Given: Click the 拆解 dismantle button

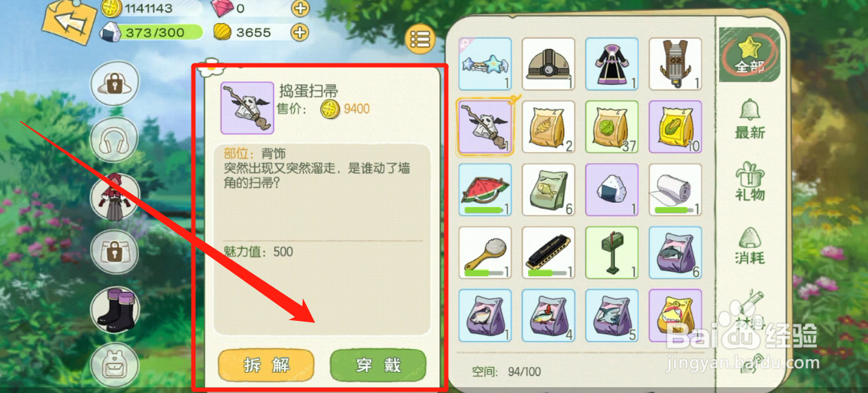Looking at the screenshot, I should click(267, 366).
